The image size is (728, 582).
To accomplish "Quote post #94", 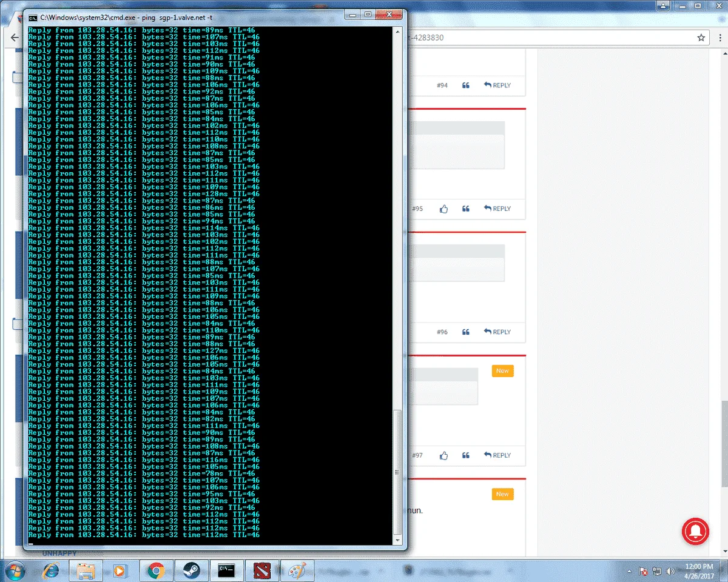I will click(466, 85).
